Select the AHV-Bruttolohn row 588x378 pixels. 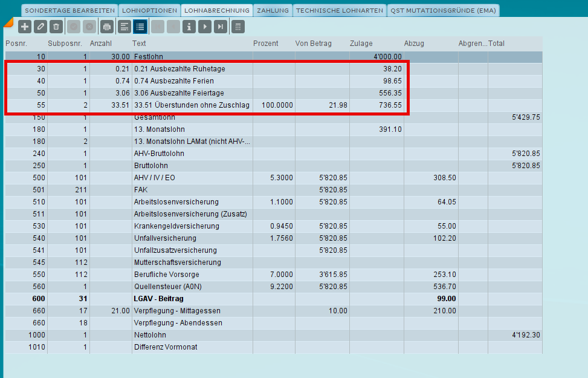click(273, 154)
